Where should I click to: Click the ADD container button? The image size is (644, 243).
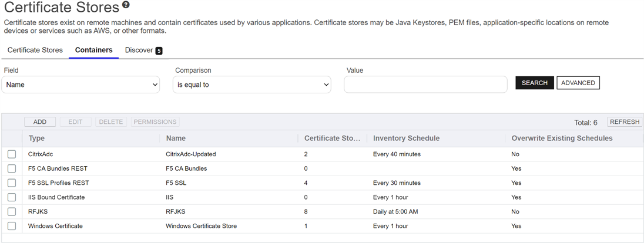[40, 122]
